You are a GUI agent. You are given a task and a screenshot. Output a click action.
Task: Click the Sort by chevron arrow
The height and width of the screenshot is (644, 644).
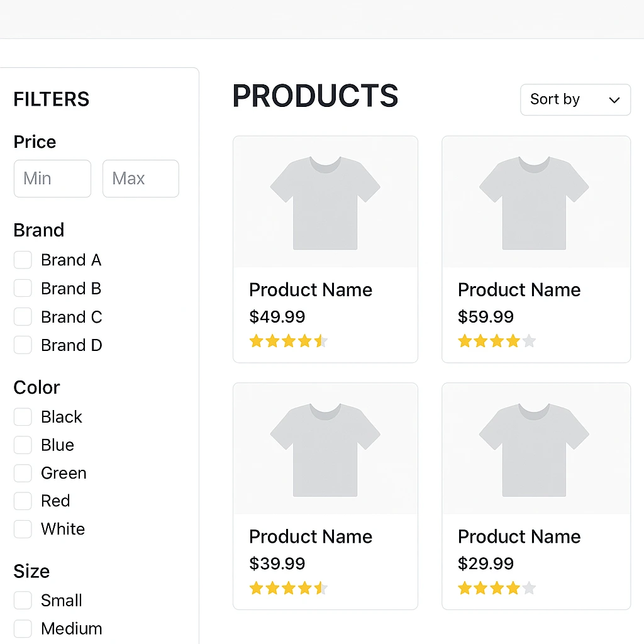pyautogui.click(x=614, y=101)
